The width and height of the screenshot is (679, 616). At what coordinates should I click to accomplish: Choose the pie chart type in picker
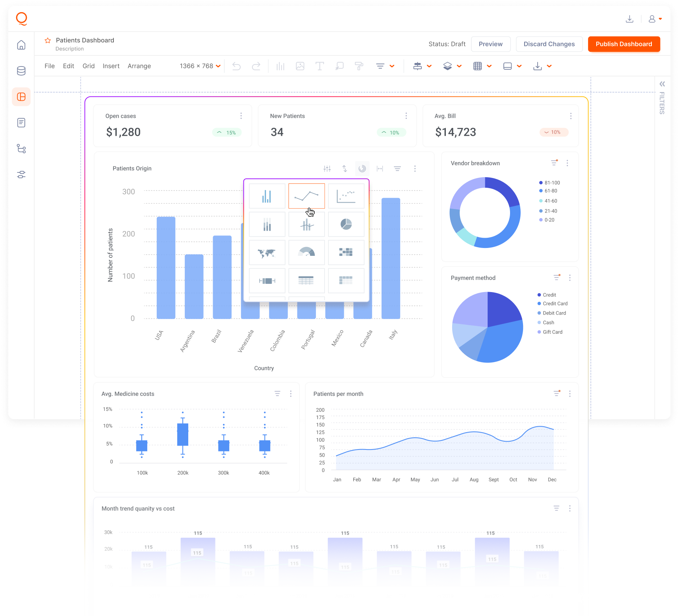click(346, 224)
